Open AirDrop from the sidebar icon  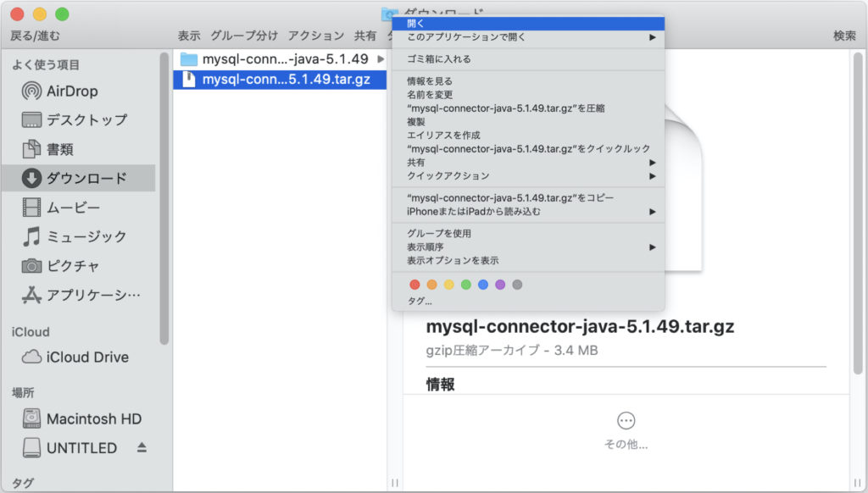[x=31, y=91]
